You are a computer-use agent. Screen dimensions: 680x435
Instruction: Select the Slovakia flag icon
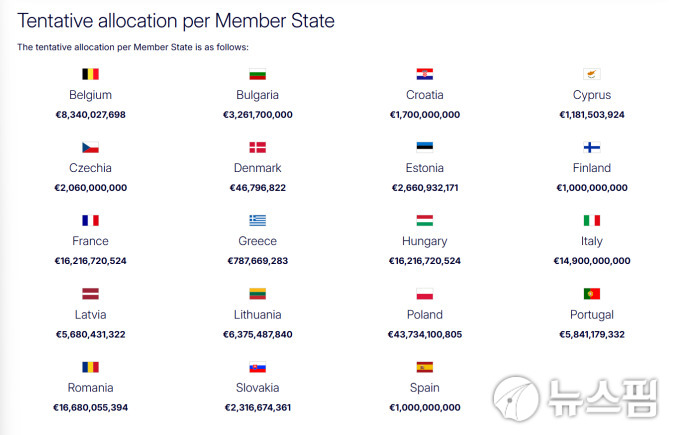(x=258, y=367)
